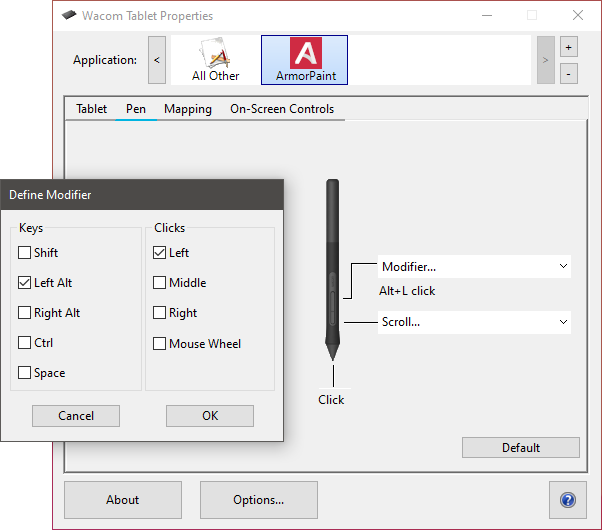Open the Options... dialog button
This screenshot has height=530, width=602.
pos(258,499)
